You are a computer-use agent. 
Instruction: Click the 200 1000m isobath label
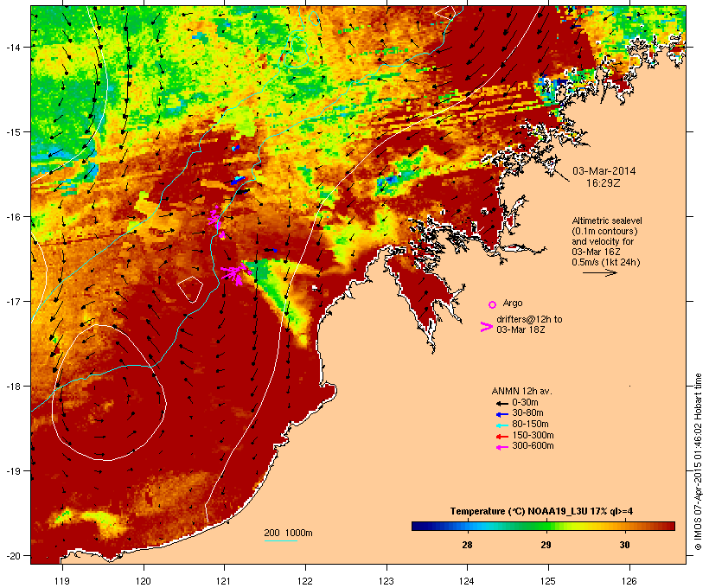point(288,533)
